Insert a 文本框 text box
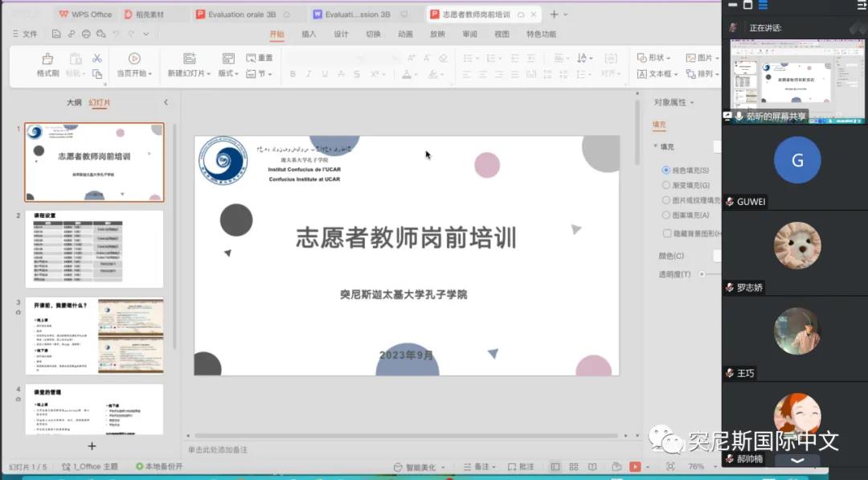The height and width of the screenshot is (480, 868). click(657, 74)
